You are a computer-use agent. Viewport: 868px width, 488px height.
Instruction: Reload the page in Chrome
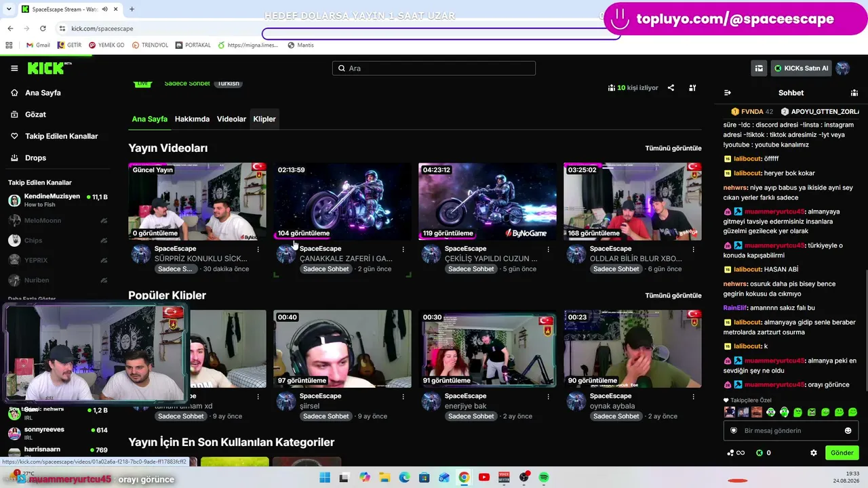[x=43, y=28]
